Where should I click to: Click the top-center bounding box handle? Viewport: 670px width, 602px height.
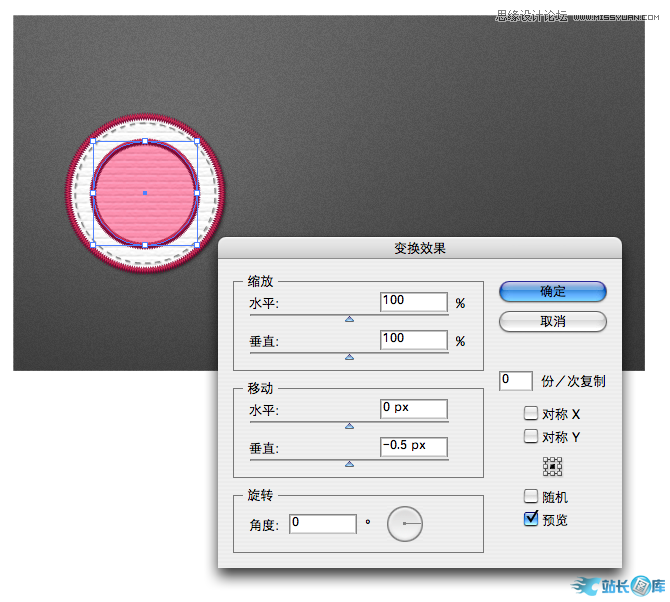click(x=145, y=141)
